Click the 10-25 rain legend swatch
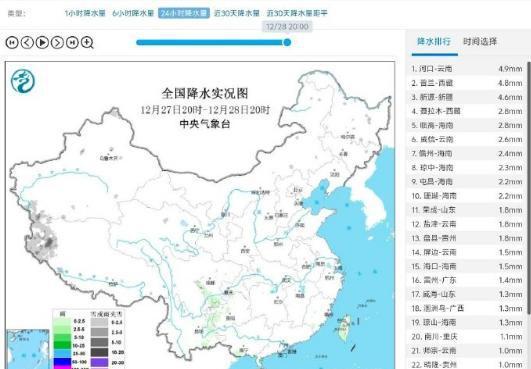 62,346
